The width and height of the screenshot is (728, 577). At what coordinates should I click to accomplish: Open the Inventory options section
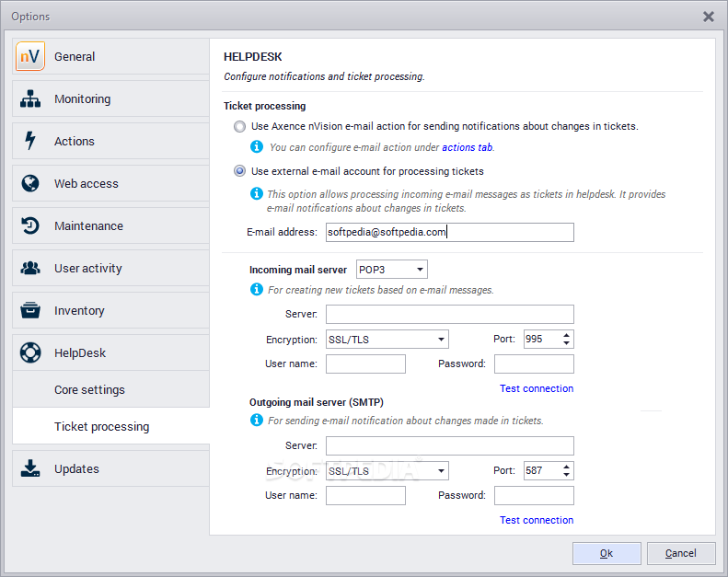pyautogui.click(x=110, y=310)
